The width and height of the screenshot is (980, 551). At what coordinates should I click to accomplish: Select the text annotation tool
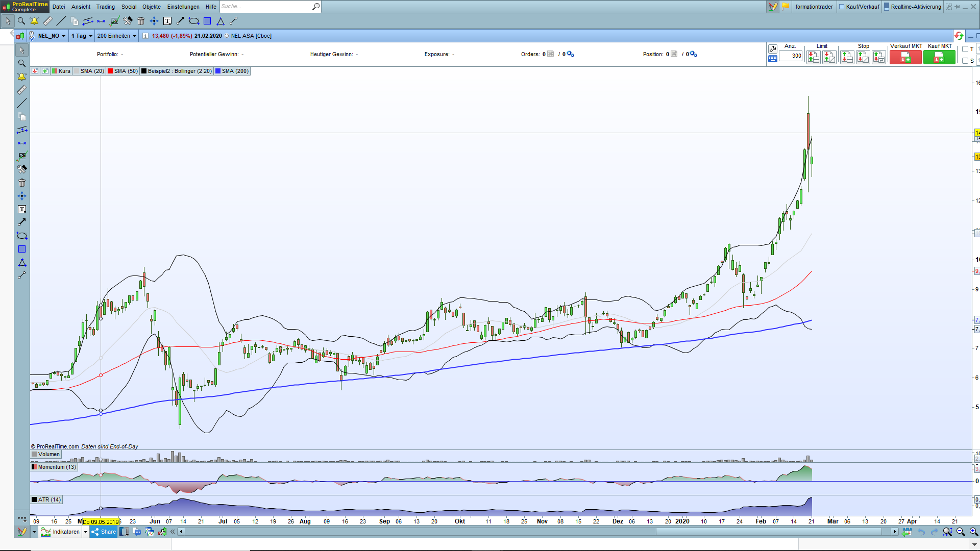(167, 21)
